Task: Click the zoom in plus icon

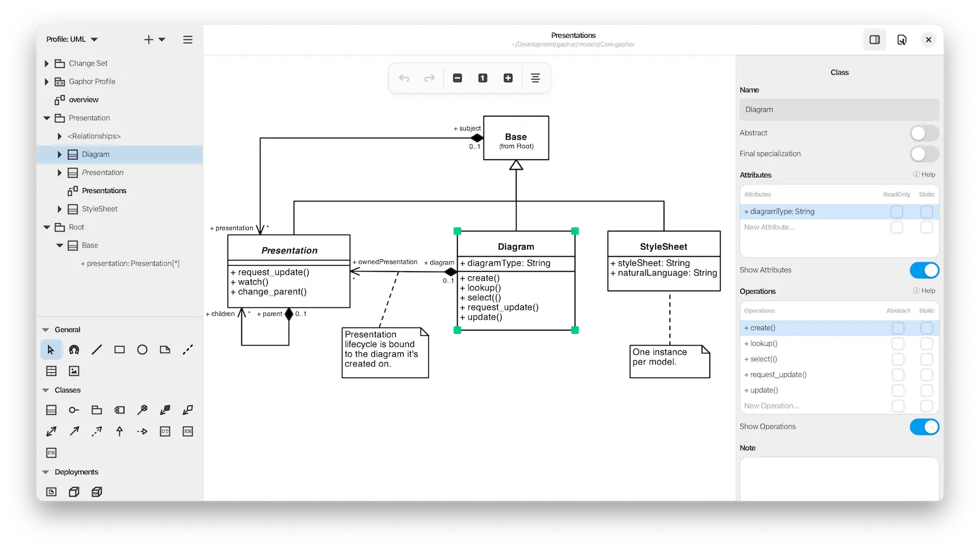Action: tap(508, 78)
